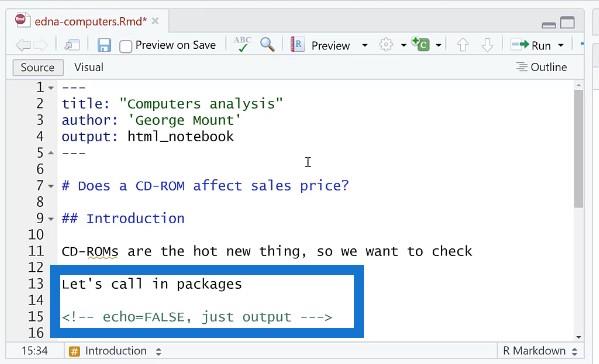
Task: Run spell check on the document
Action: pos(242,45)
